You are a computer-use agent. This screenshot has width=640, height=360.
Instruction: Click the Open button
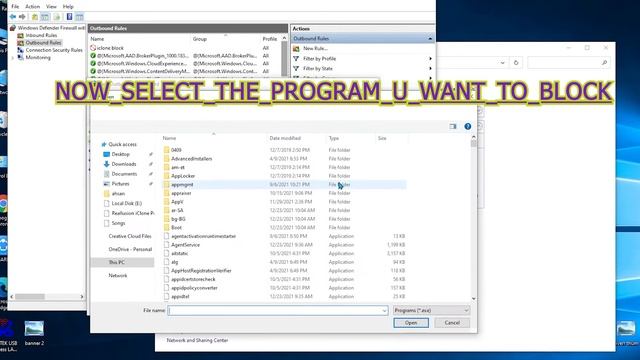(411, 323)
